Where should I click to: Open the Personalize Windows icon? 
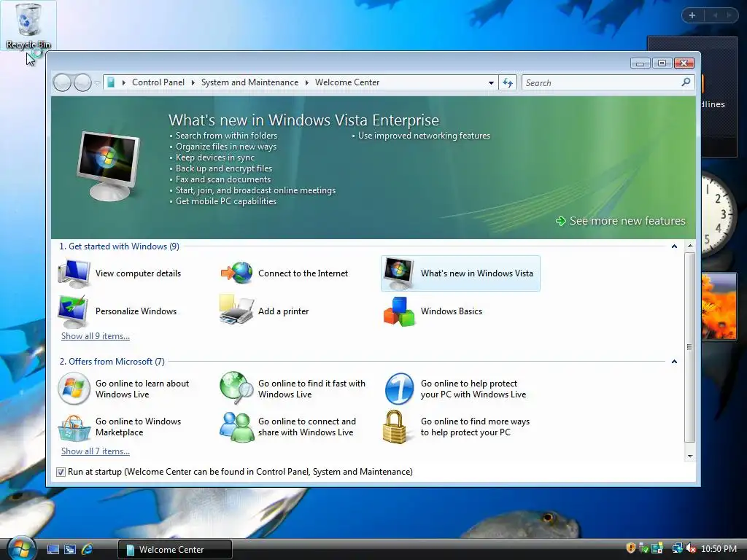pyautogui.click(x=73, y=311)
